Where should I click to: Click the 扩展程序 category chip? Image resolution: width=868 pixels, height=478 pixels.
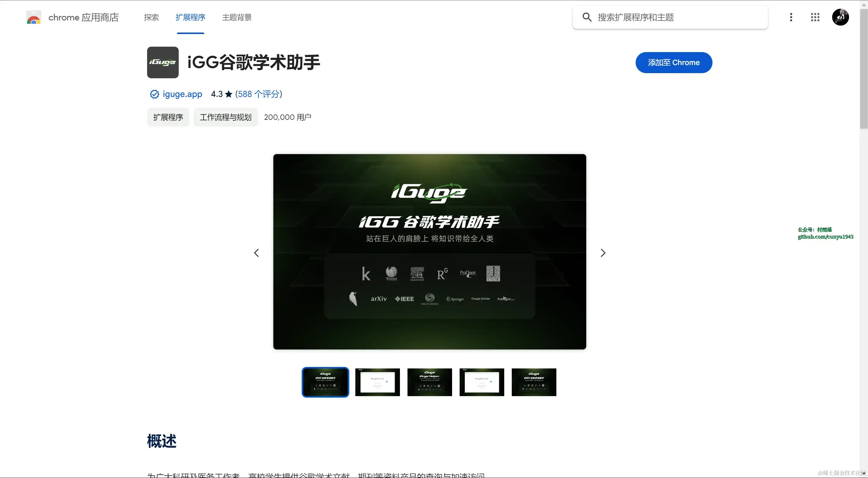coord(168,117)
